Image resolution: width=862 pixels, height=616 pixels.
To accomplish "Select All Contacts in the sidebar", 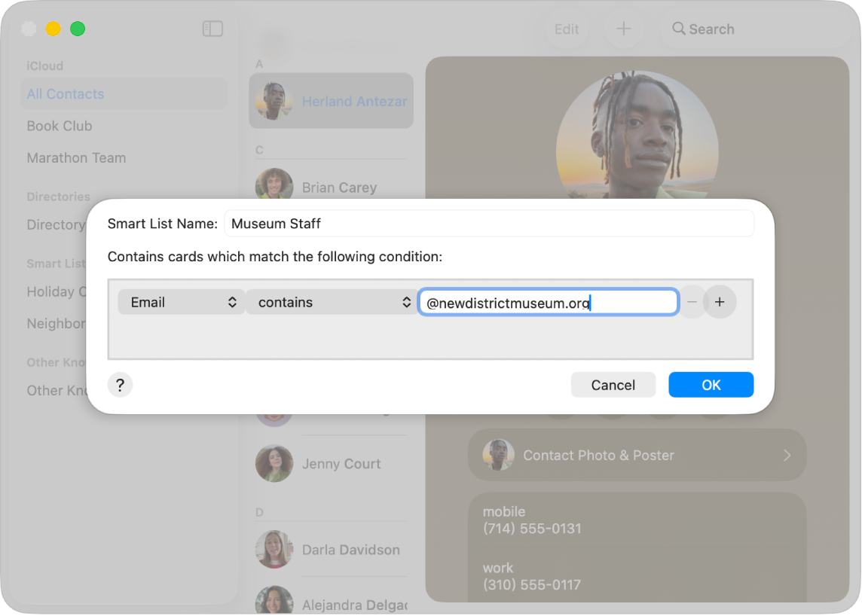I will click(x=66, y=94).
